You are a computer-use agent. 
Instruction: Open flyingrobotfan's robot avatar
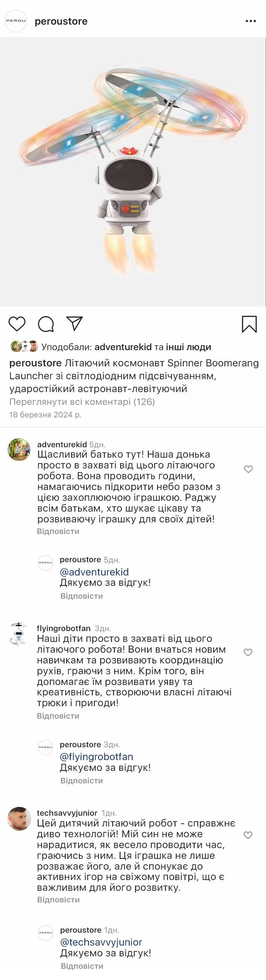click(x=19, y=633)
